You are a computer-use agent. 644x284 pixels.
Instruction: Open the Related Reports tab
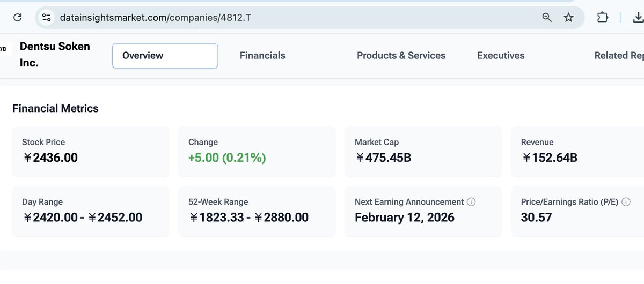click(x=619, y=56)
